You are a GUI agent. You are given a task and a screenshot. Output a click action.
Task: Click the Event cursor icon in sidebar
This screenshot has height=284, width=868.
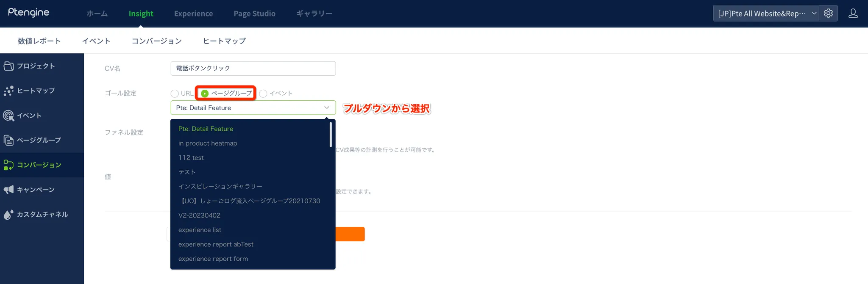tap(8, 116)
